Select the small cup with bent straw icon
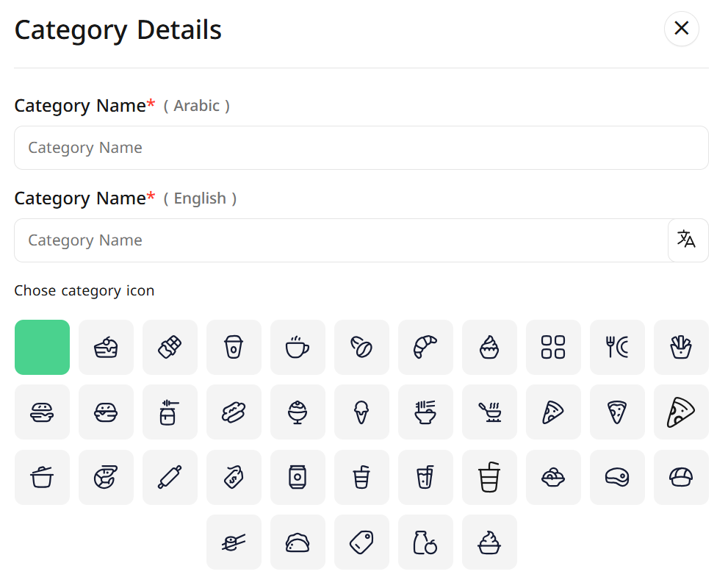728x577 pixels. 361,477
